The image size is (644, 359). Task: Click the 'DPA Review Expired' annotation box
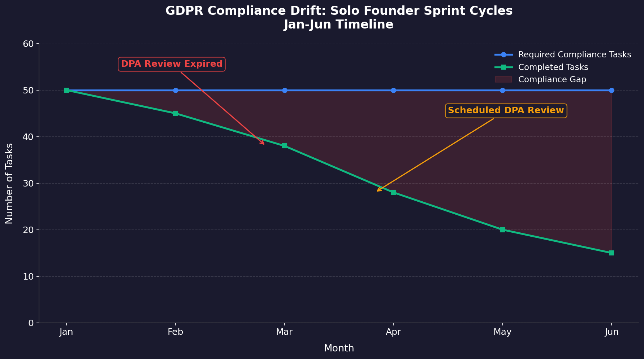172,64
